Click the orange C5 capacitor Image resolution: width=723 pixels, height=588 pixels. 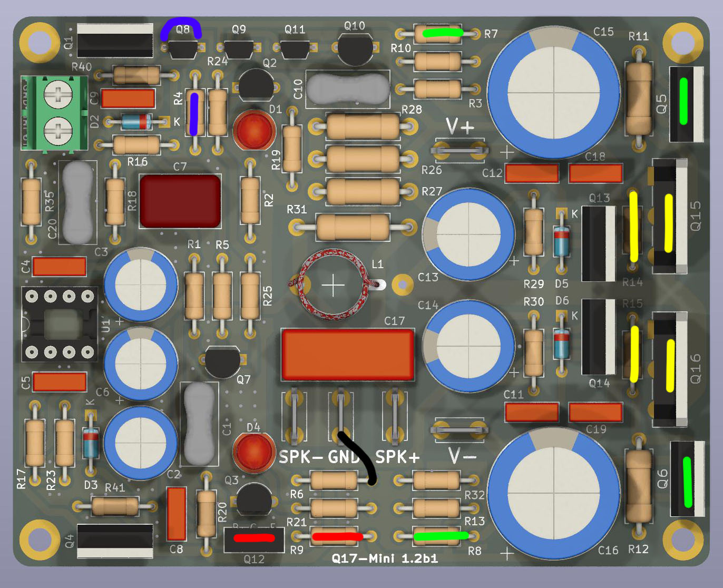(60, 382)
